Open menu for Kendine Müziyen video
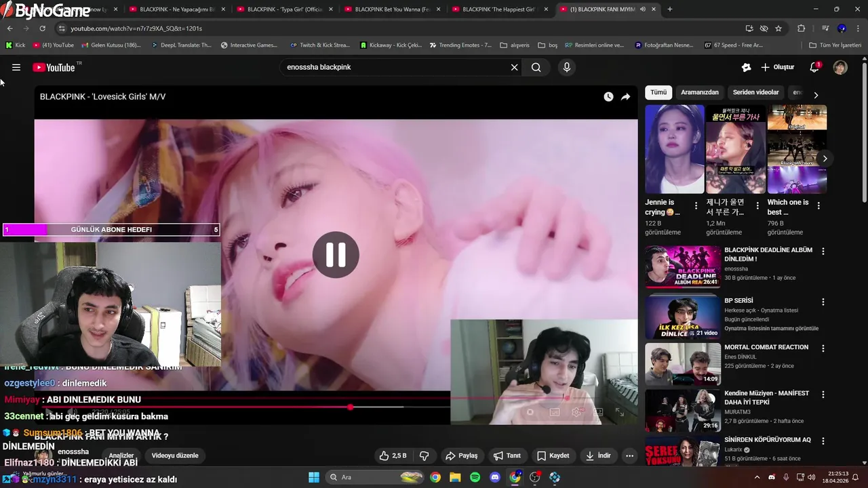Image resolution: width=868 pixels, height=488 pixels. 823,394
